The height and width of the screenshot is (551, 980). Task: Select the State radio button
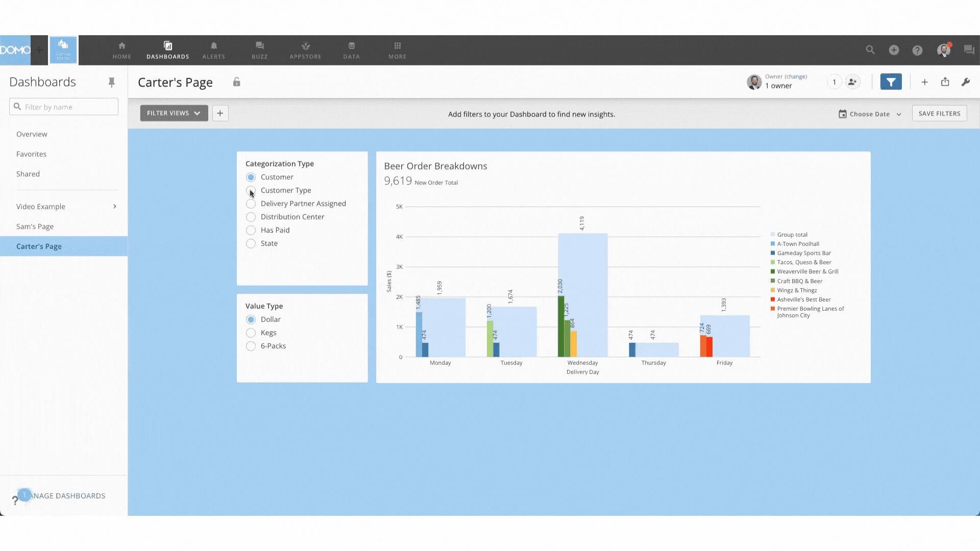(x=251, y=243)
